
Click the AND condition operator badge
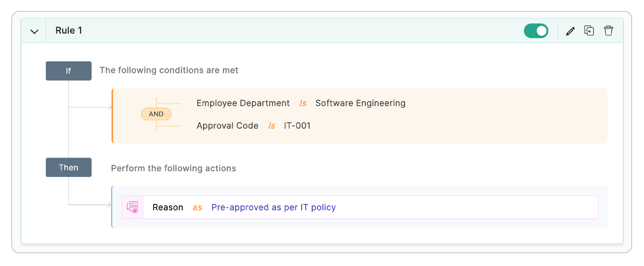click(x=156, y=114)
